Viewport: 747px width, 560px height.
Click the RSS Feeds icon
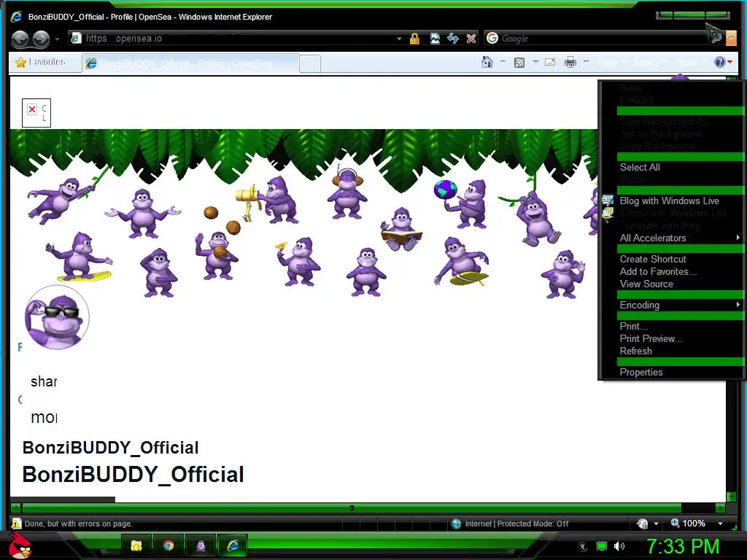click(x=519, y=63)
